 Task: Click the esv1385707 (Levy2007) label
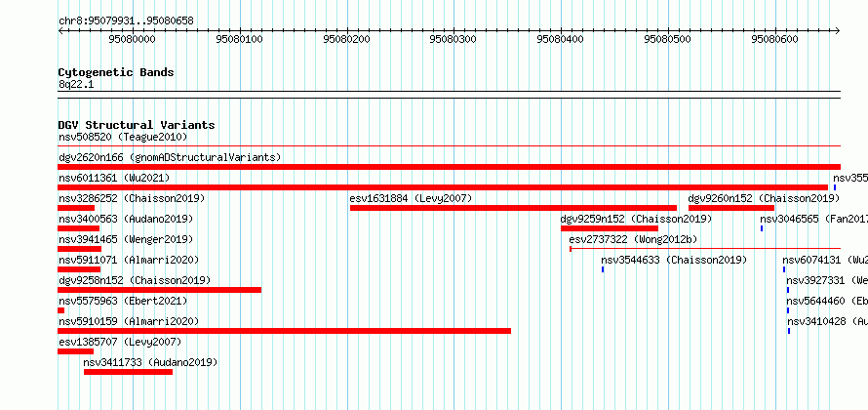coord(120,342)
